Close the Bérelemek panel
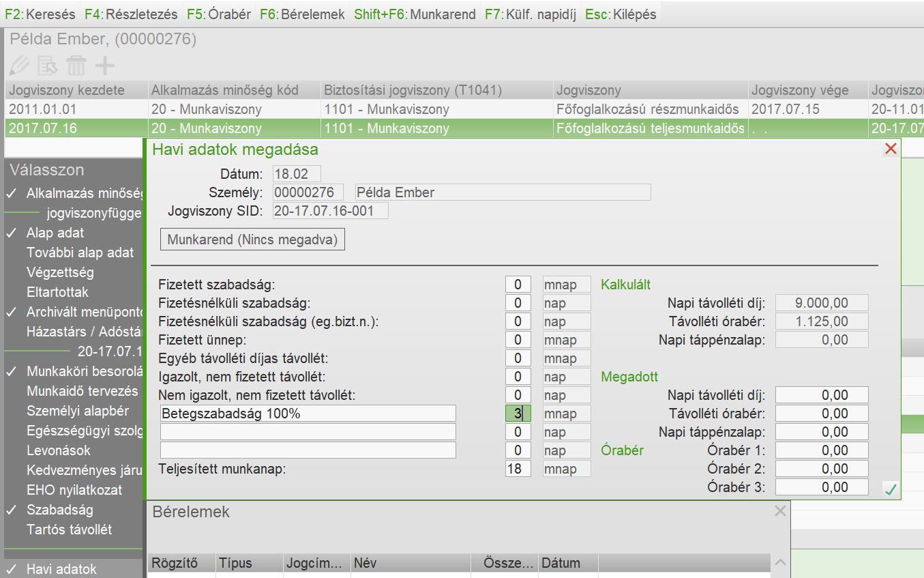The image size is (924, 578). 780,511
